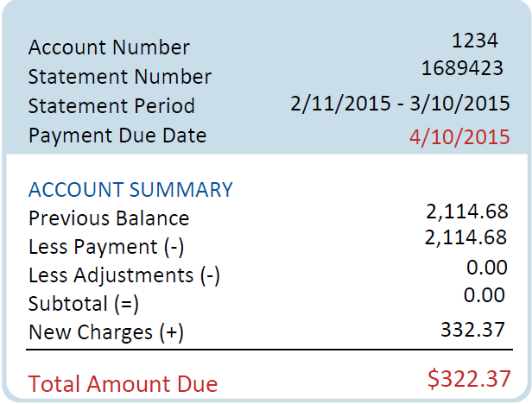The height and width of the screenshot is (404, 532).
Task: Select the New Charges amount 332.37
Action: (x=474, y=329)
